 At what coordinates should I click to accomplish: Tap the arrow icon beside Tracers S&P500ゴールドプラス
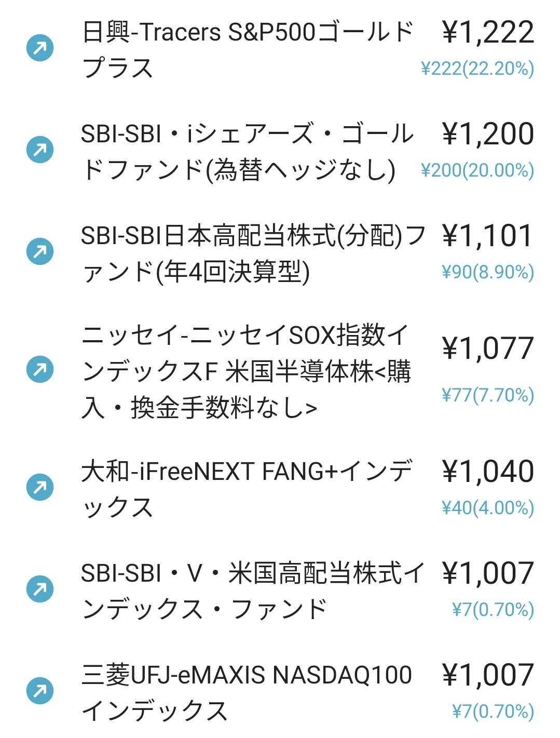[x=40, y=49]
